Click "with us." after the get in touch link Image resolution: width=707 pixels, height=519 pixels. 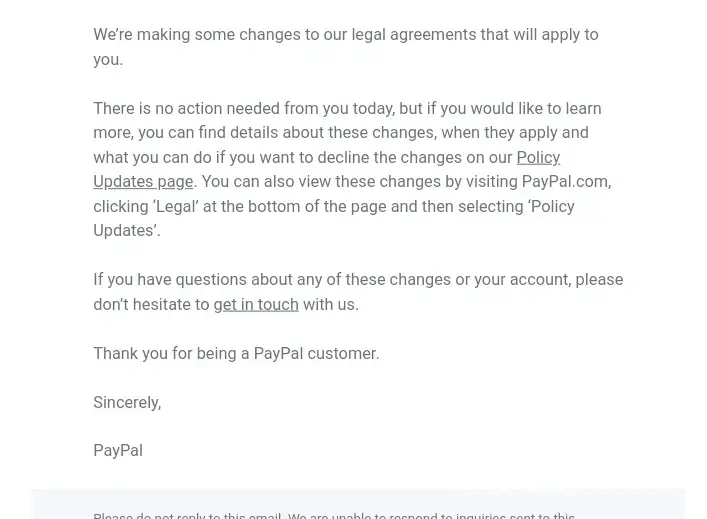[331, 304]
